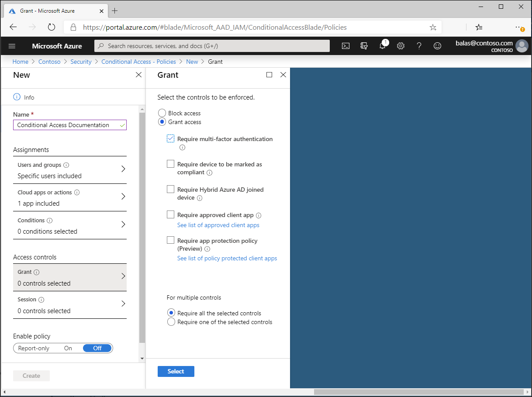Screen dimensions: 532x397
Task: Show info for Require device marked as compliant
Action: (x=210, y=173)
